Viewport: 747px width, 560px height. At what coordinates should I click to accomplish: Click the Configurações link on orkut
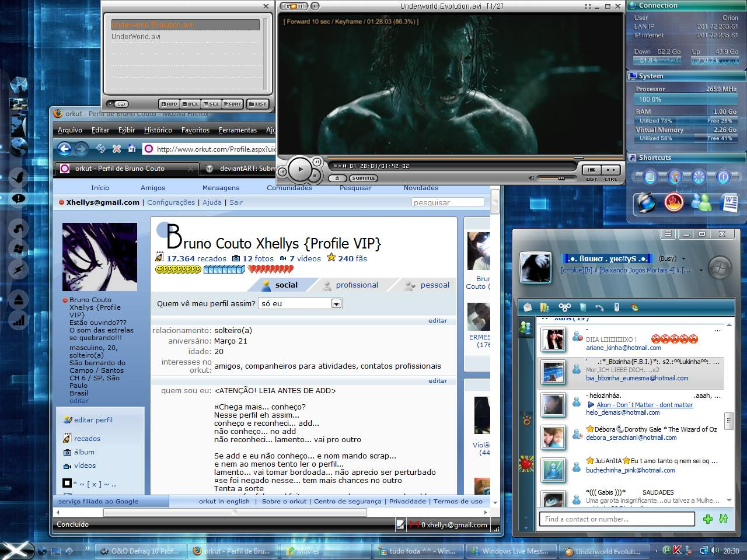pyautogui.click(x=171, y=202)
